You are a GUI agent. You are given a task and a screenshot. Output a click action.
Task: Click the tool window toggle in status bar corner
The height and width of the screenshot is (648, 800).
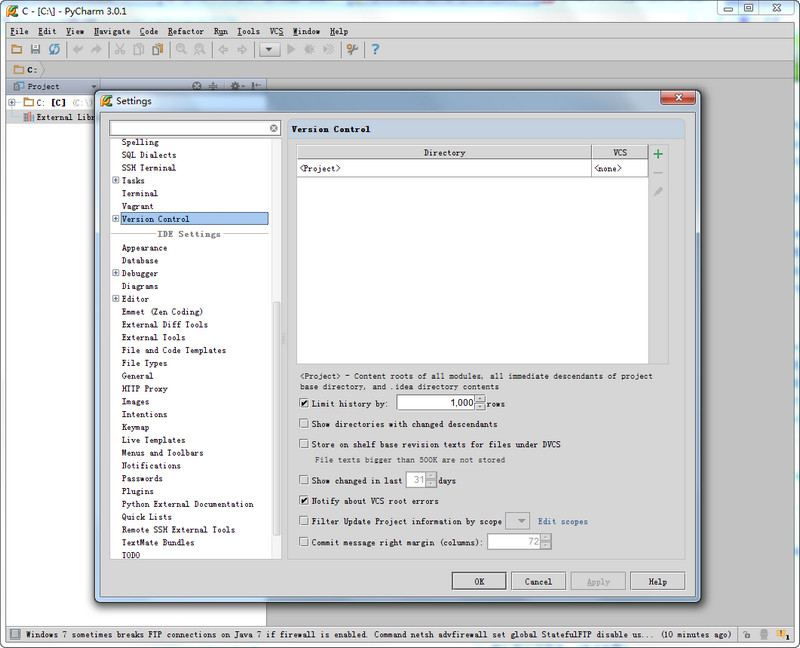[15, 634]
